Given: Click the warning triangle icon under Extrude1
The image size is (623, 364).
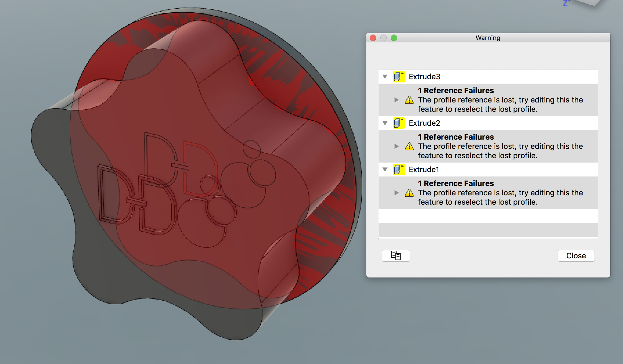Looking at the screenshot, I should coord(409,193).
